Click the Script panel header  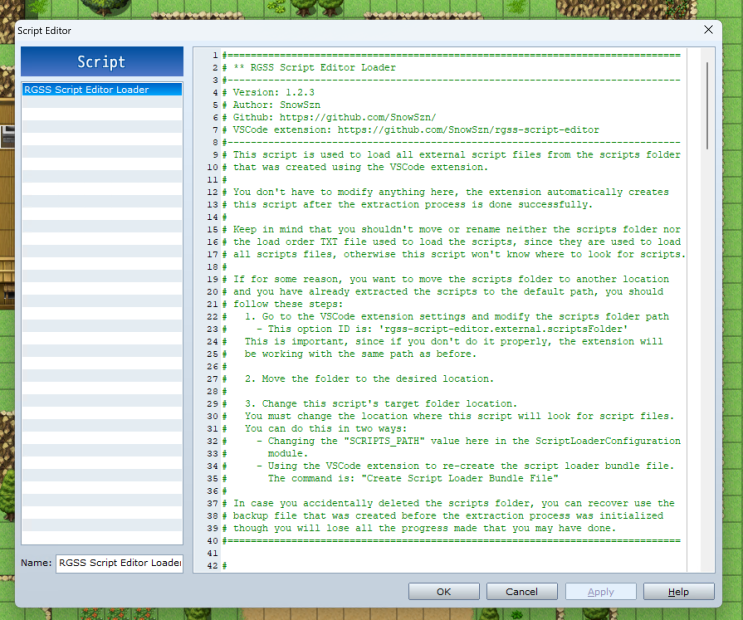[102, 62]
